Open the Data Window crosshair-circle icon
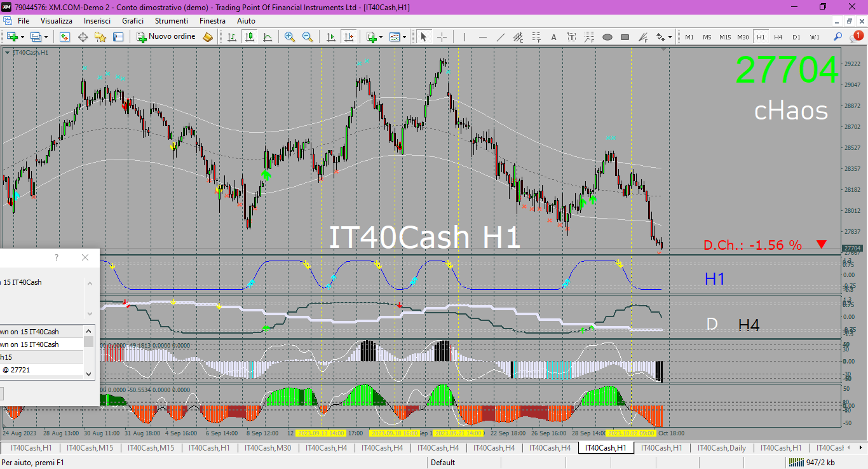The height and width of the screenshot is (469, 868). tap(83, 37)
